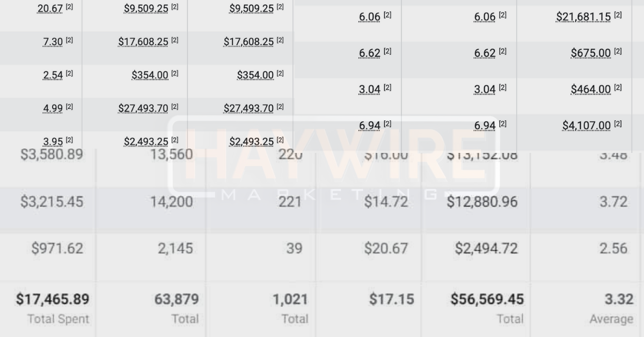
Task: Select the 3.32 Average cell
Action: click(611, 309)
